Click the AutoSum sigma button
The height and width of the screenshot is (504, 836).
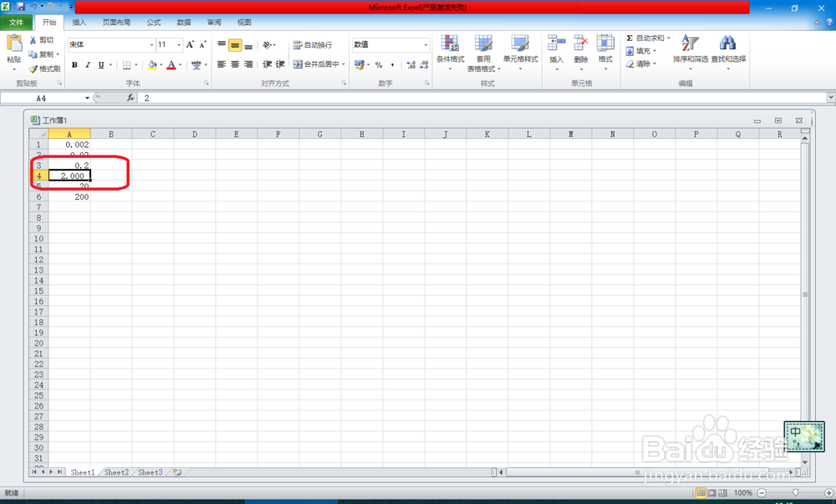(x=630, y=38)
